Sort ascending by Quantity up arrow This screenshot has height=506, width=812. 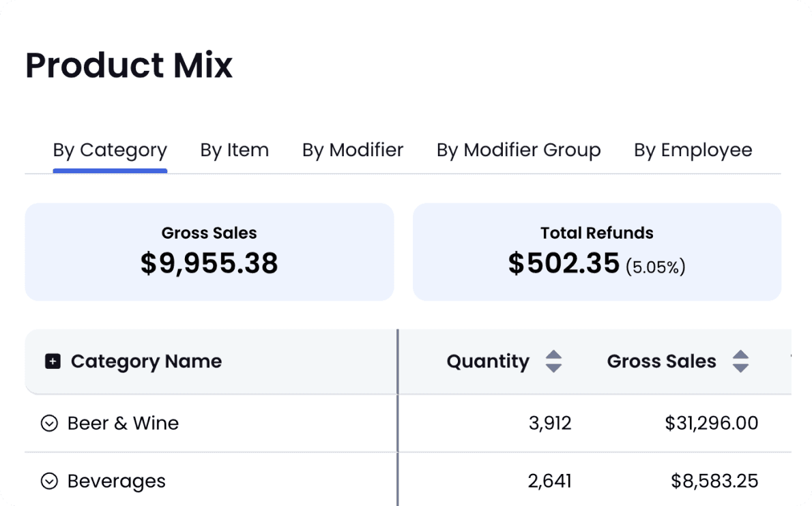pos(553,355)
